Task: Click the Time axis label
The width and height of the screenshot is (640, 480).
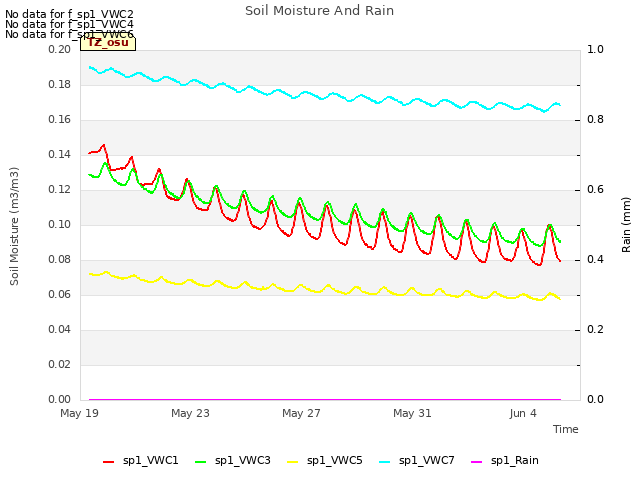Action: click(566, 429)
